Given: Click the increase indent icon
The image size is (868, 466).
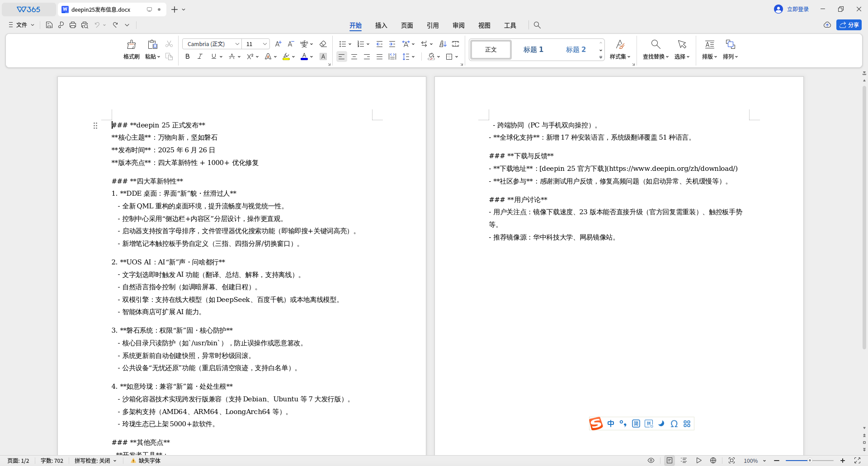Looking at the screenshot, I should coord(392,44).
